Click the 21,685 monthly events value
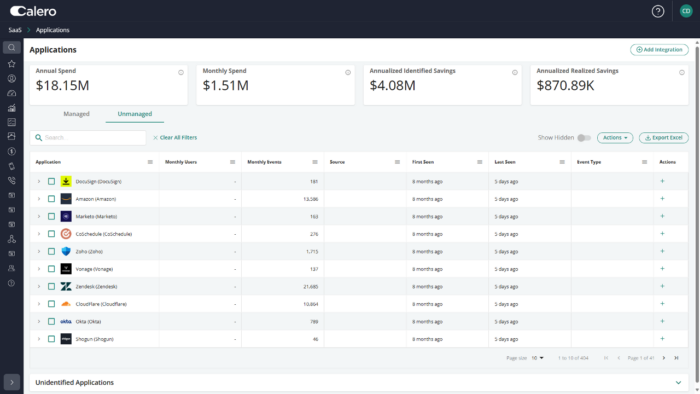 311,286
